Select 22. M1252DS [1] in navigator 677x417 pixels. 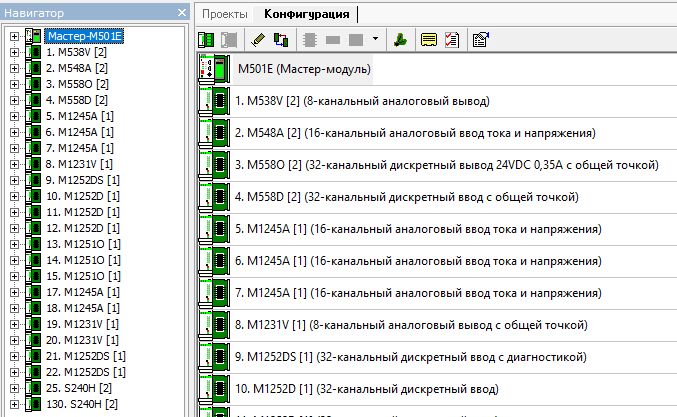(86, 372)
